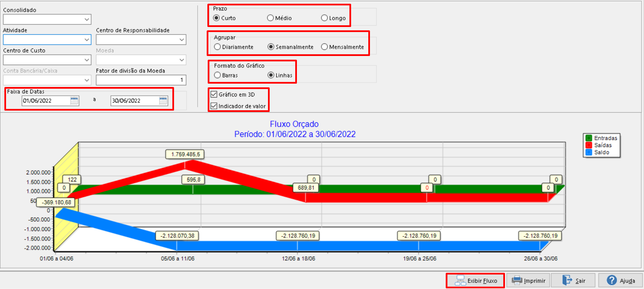Expand the Conta Bancária/Caixa dropdown
Viewport: 644px width, 289px height.
87,80
